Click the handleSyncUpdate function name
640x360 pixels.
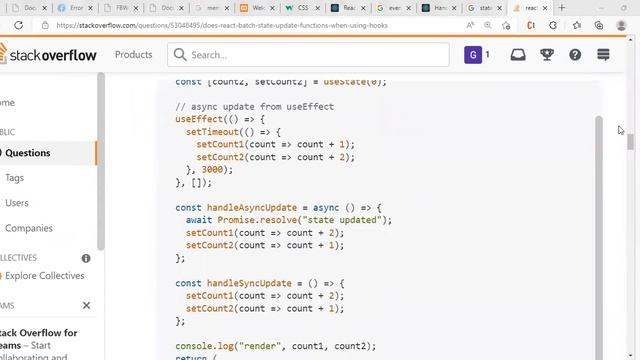click(x=249, y=283)
